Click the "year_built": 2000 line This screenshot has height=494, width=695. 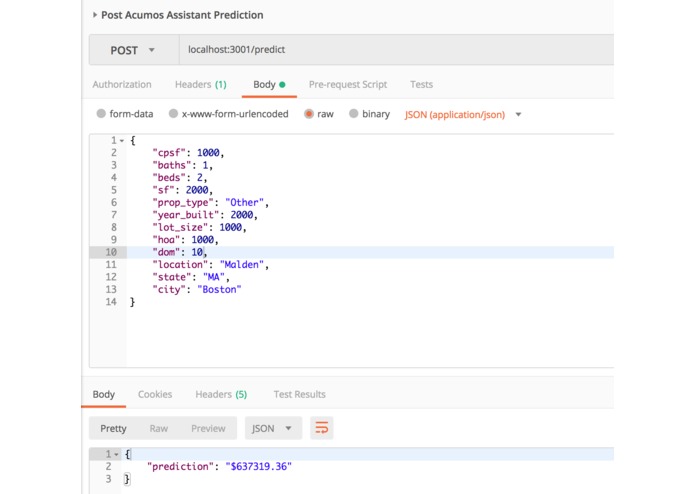point(205,215)
